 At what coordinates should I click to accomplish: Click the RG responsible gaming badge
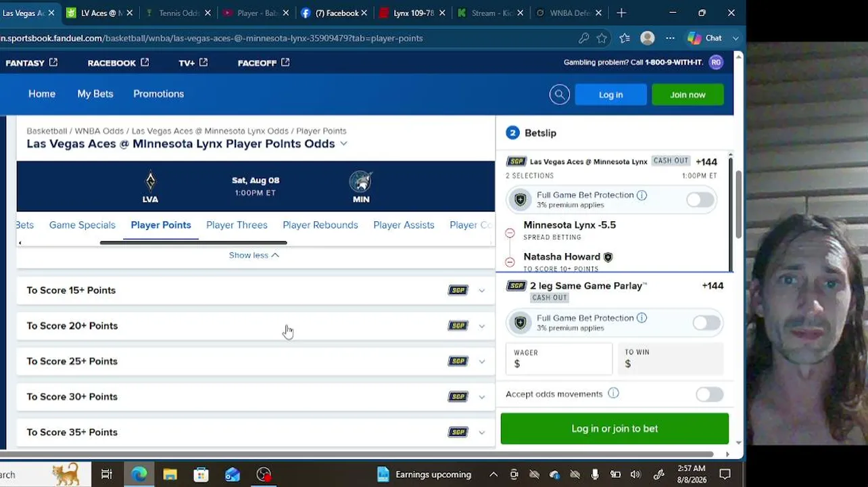716,62
